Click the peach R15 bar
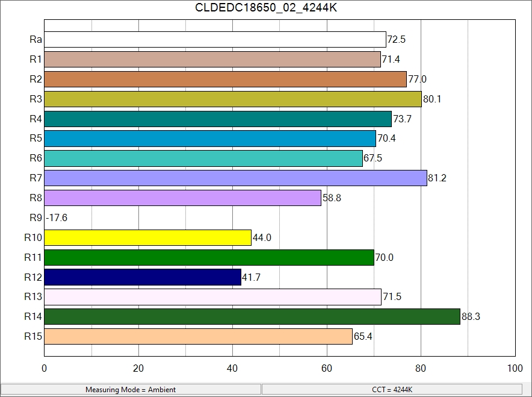This screenshot has height=397, width=532. [198, 337]
